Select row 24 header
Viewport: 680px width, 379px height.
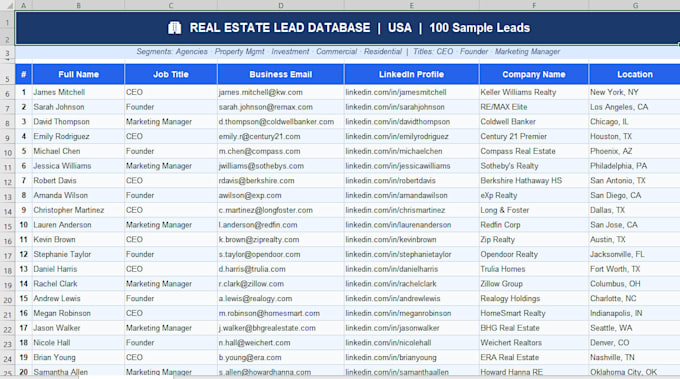pyautogui.click(x=7, y=359)
